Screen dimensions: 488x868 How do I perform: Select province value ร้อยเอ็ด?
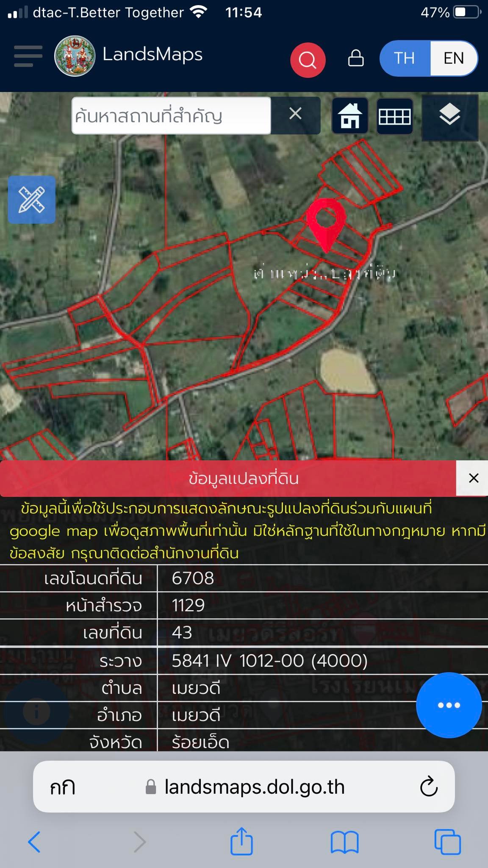coord(200,742)
